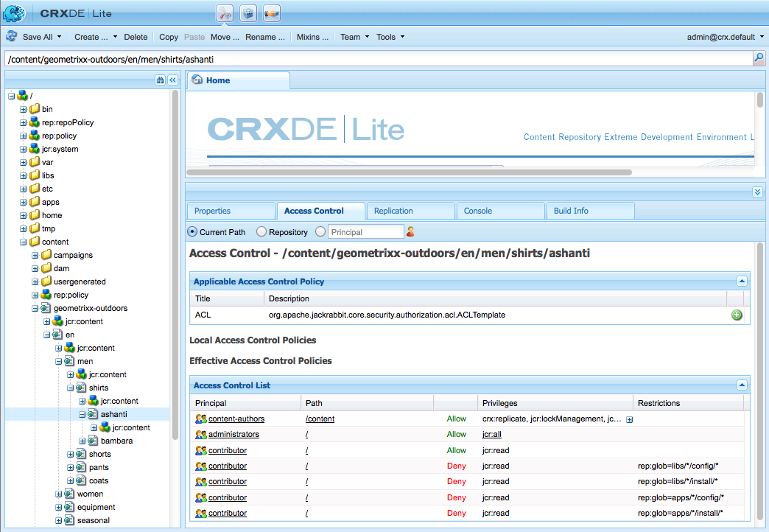Click the principal user picker icon
Screen dimensions: 769x532
(x=410, y=231)
